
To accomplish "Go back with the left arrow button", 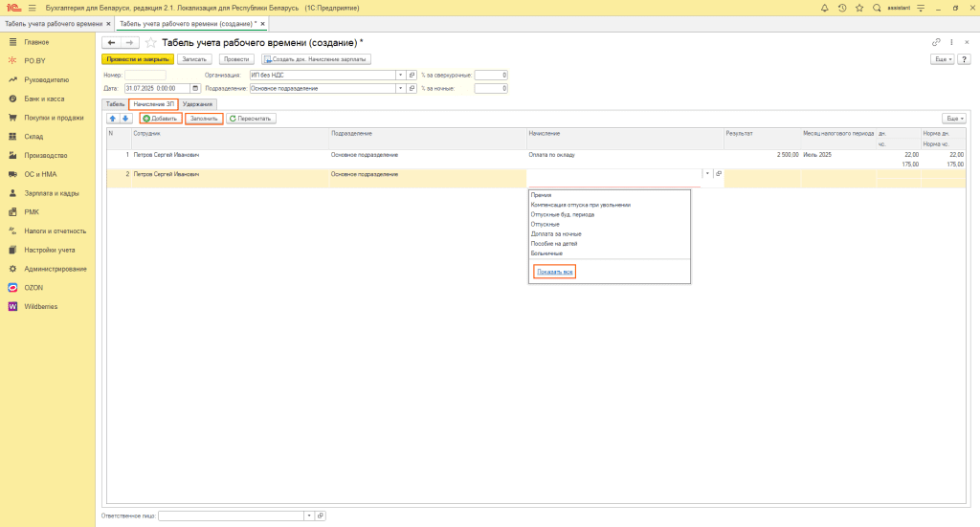I will coord(111,42).
